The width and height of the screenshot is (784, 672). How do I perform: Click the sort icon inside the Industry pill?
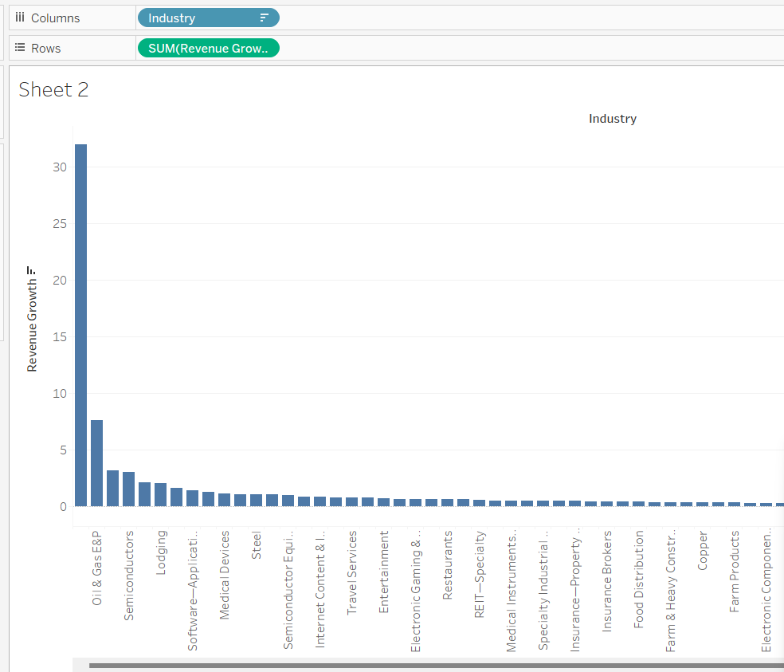pos(265,18)
